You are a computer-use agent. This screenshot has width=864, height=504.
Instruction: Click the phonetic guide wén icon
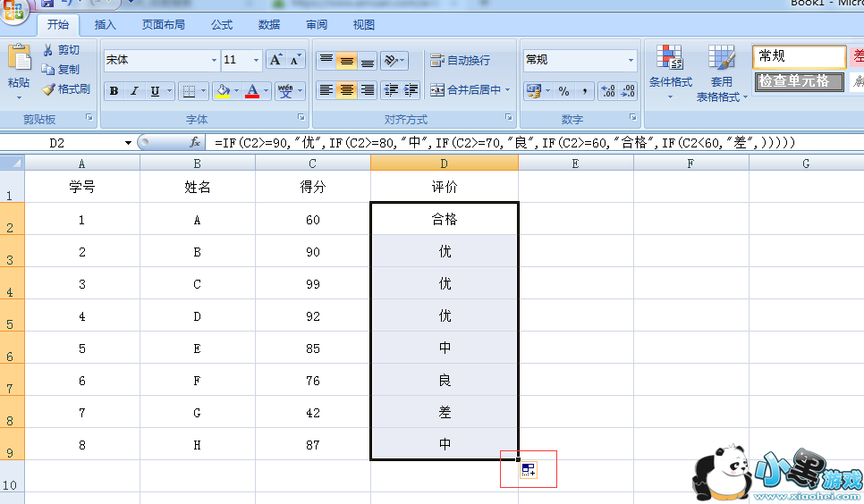pos(285,91)
